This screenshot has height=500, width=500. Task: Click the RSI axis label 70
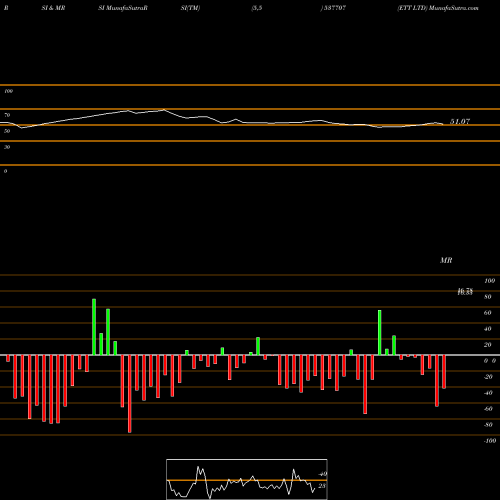click(x=7, y=115)
